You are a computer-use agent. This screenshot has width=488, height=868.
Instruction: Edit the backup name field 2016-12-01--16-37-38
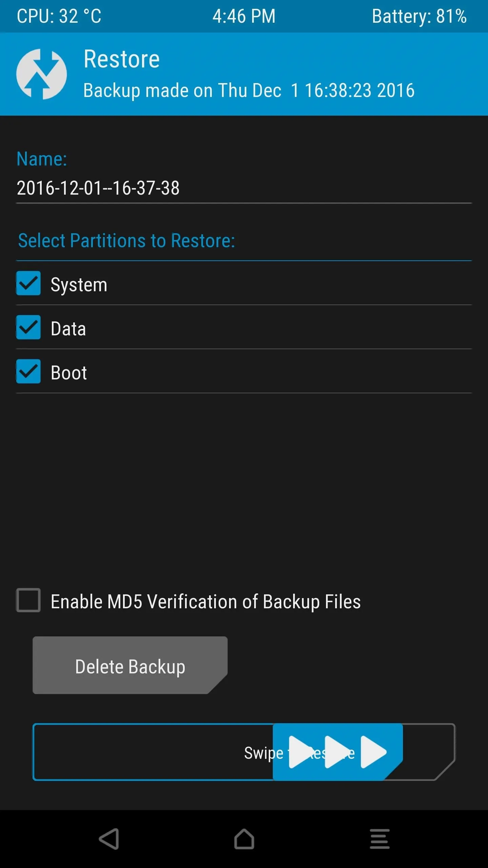click(244, 188)
